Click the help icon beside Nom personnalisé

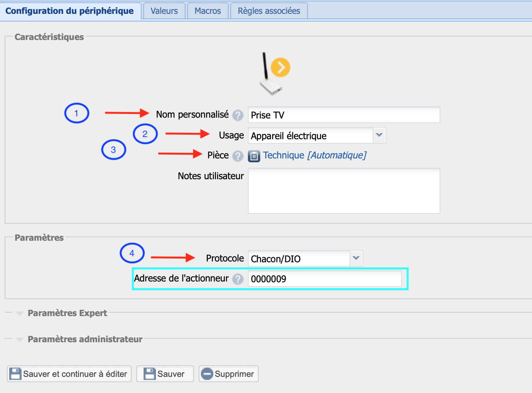pyautogui.click(x=238, y=115)
